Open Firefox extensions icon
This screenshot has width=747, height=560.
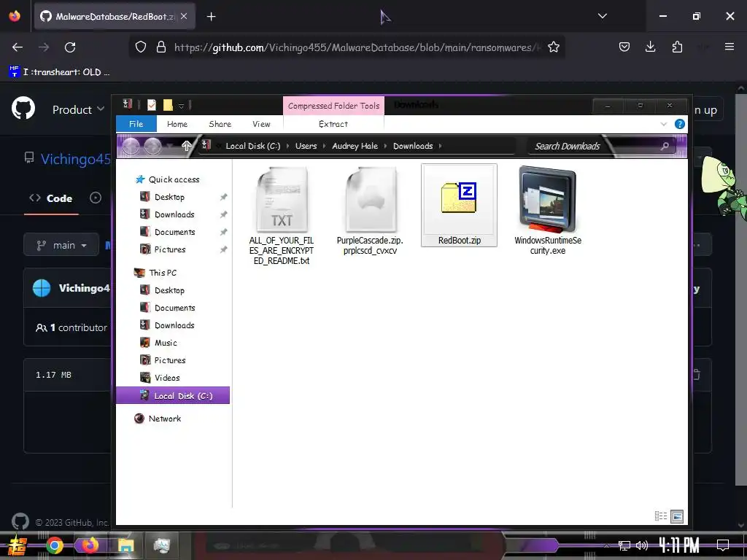click(677, 47)
